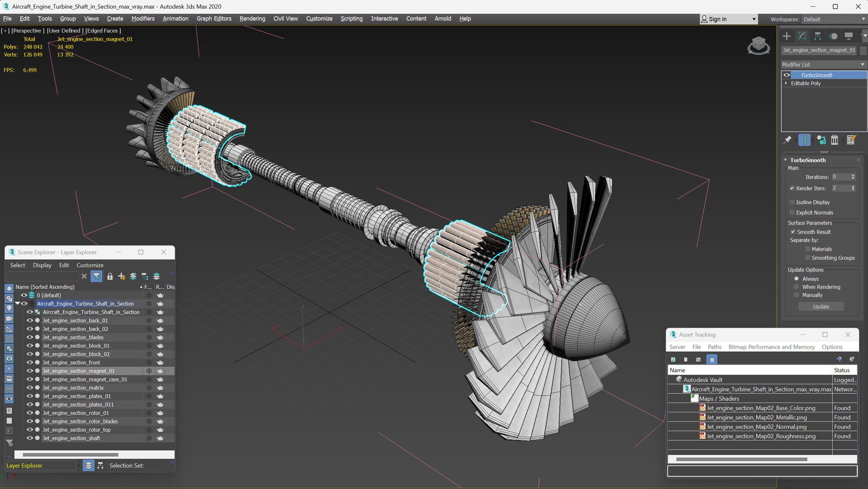Uncheck the Render Iters checkbox
The image size is (868, 489).
coord(792,188)
